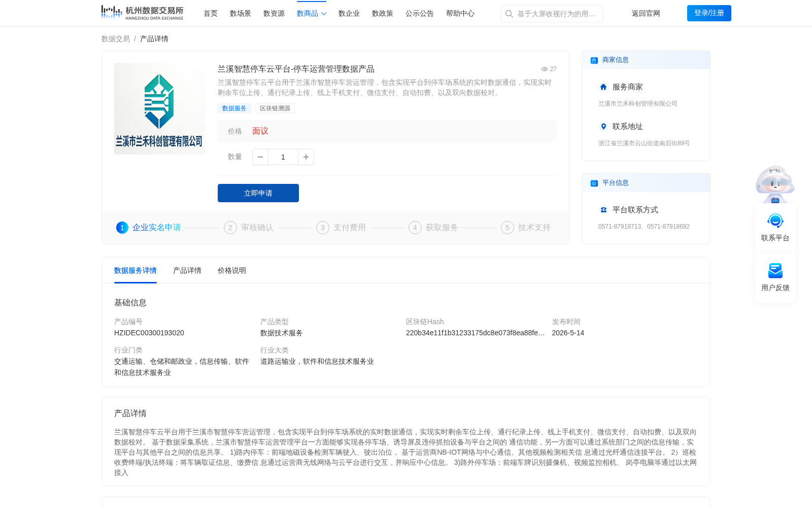
Task: Click the 数据交易 breadcrumb link
Action: click(x=116, y=39)
